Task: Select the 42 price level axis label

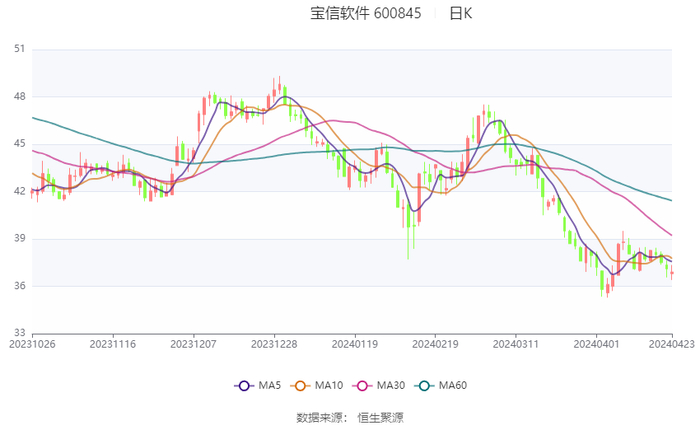Action: [x=19, y=191]
